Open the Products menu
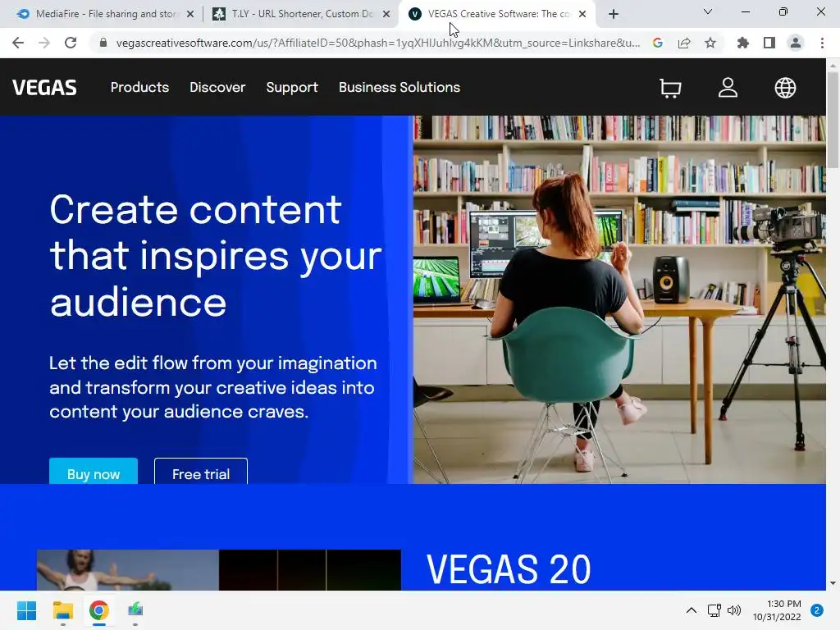The width and height of the screenshot is (840, 630). [x=139, y=87]
